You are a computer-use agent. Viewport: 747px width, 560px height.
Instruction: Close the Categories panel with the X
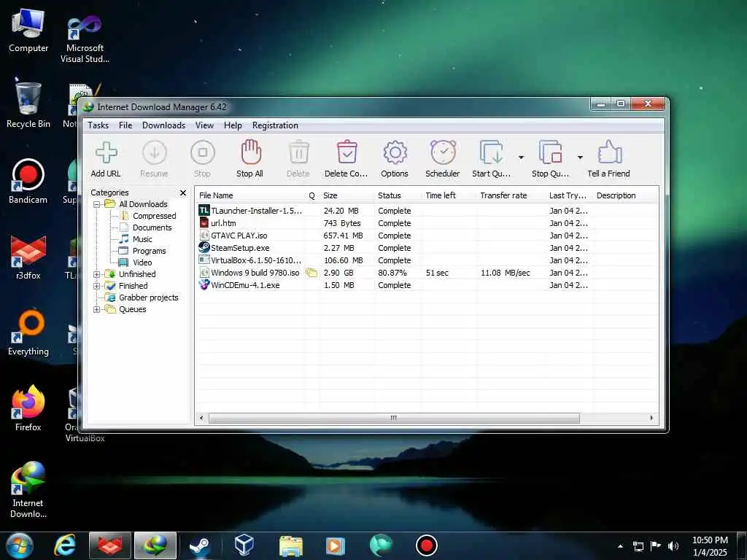point(183,192)
